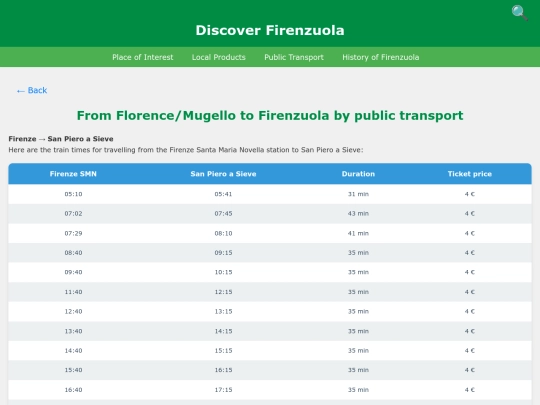Open Public Transport menu item

294,57
